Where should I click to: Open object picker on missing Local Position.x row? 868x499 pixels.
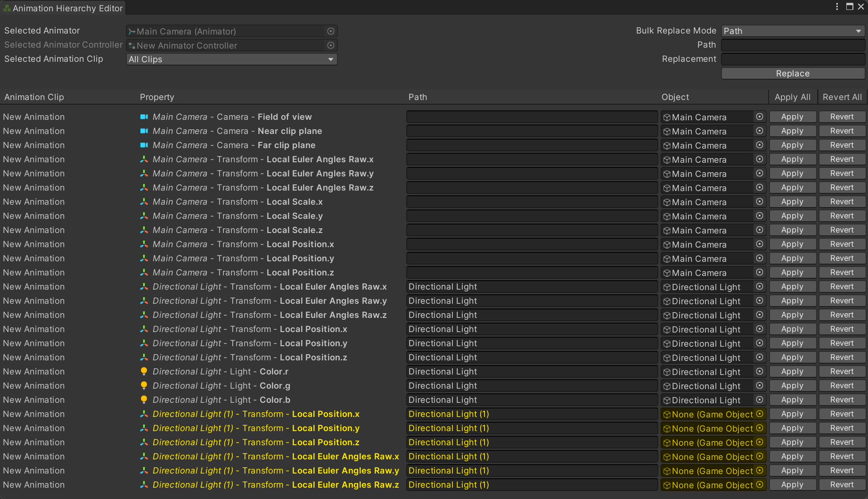click(x=760, y=414)
